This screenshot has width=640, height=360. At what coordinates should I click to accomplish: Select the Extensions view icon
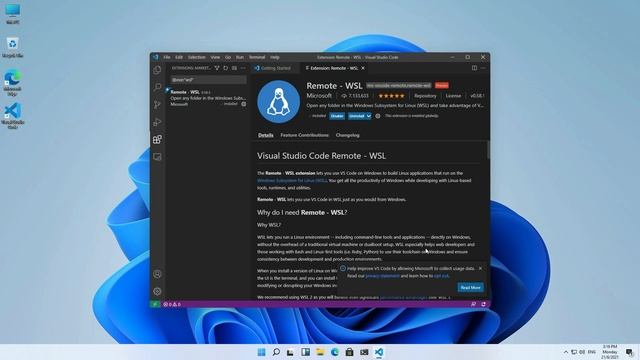pyautogui.click(x=157, y=140)
